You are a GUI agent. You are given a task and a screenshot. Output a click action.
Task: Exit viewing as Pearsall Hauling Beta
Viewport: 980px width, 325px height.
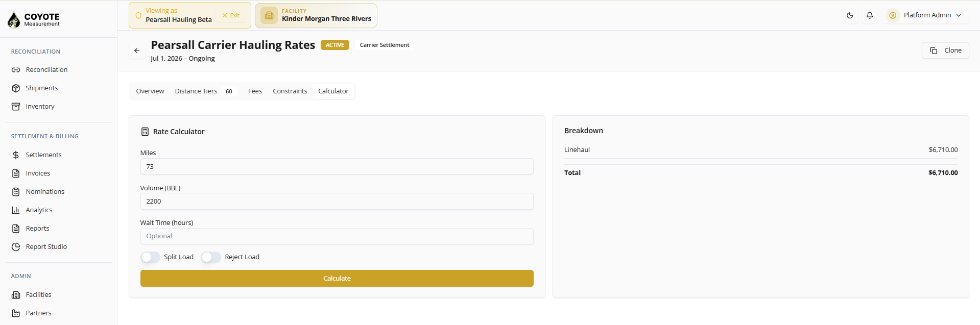(231, 15)
